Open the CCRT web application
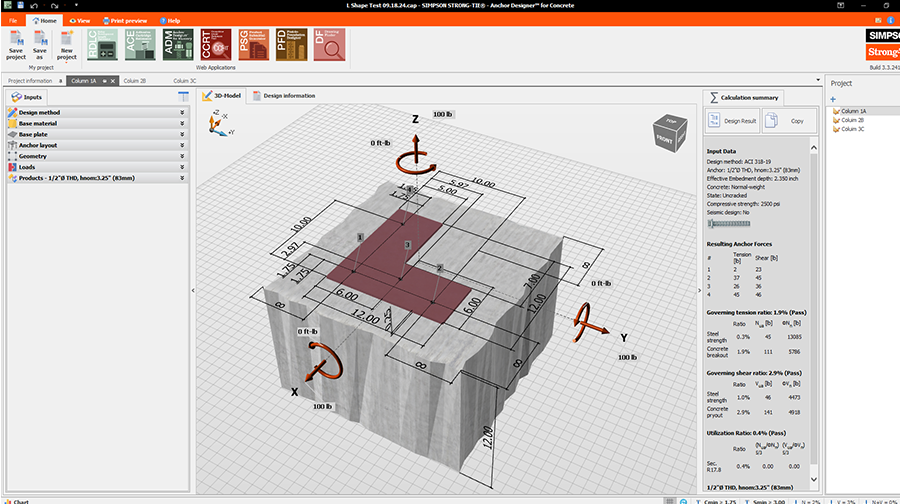 216,44
